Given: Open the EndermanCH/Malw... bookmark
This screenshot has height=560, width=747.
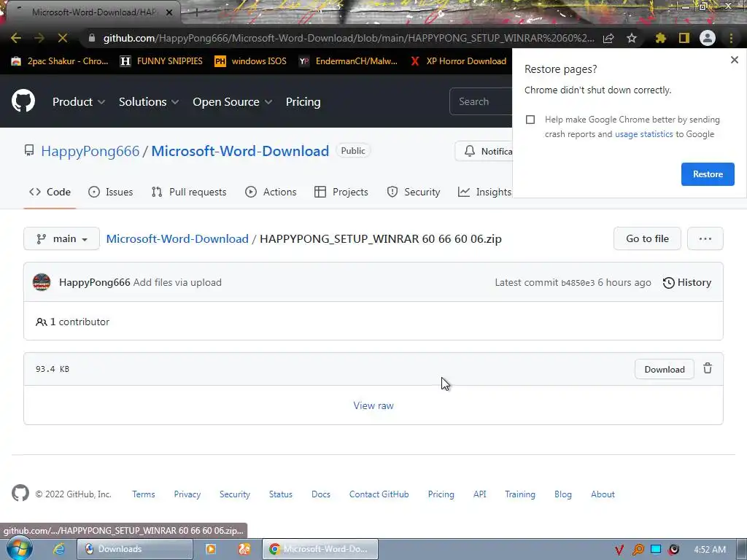Looking at the screenshot, I should tap(348, 61).
